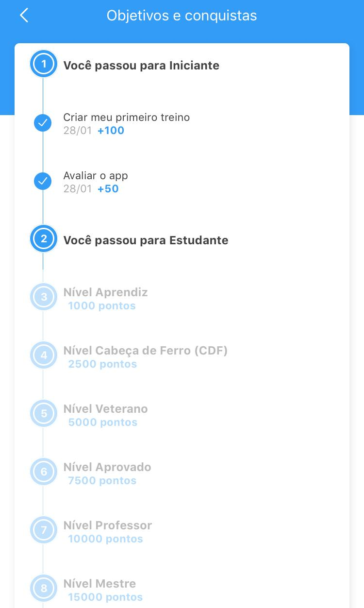Tap the +100 points reward

[x=111, y=131]
